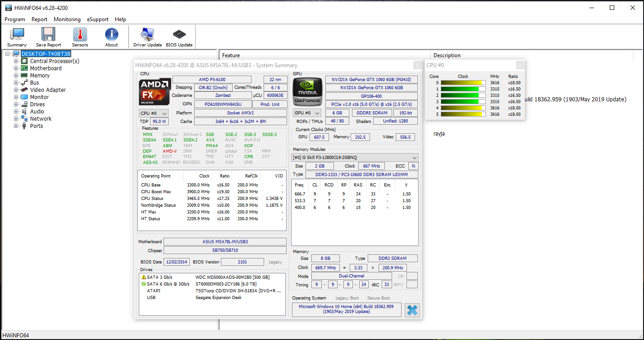Viewport: 644px width, 340px height.
Task: Open the Report menu
Action: pos(40,19)
